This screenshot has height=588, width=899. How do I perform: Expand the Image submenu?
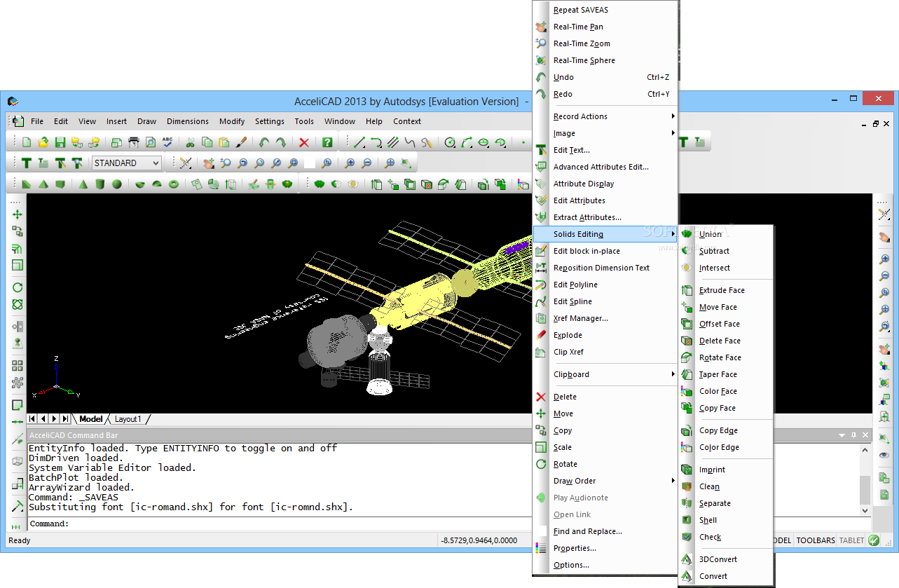point(605,133)
